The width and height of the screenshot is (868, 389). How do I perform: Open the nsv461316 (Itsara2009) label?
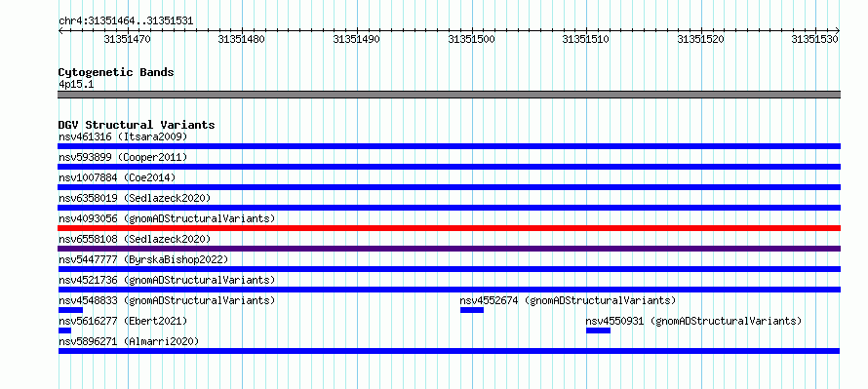click(x=123, y=136)
